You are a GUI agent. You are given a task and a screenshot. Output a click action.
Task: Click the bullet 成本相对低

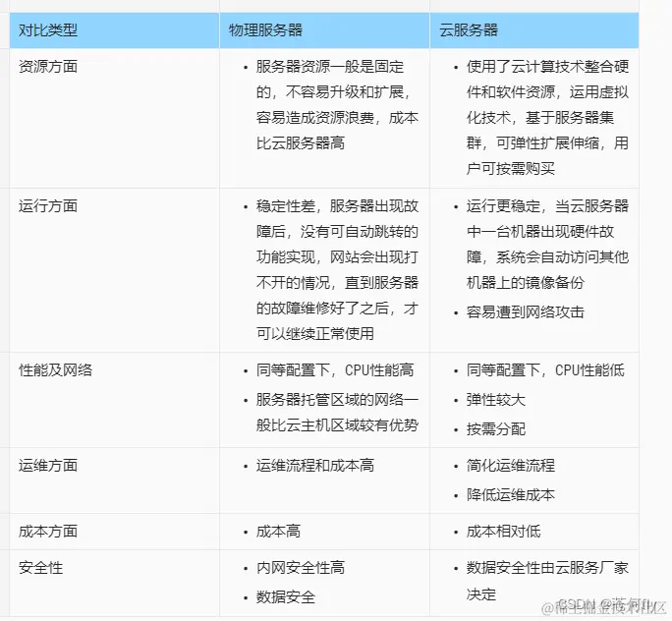click(x=503, y=532)
